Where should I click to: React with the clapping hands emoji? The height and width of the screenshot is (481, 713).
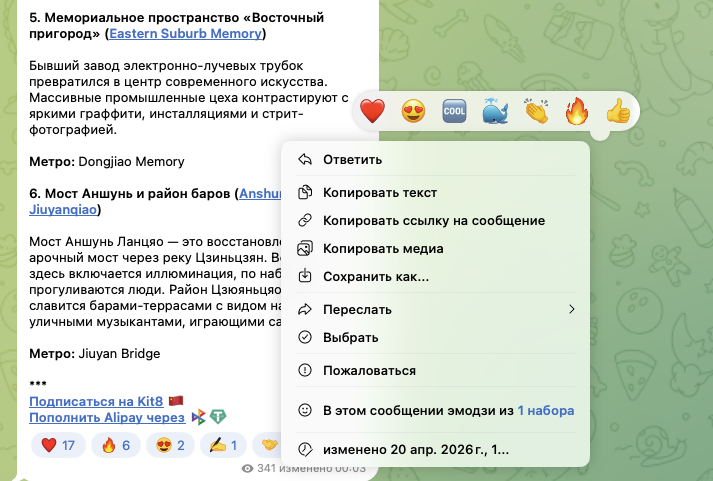click(537, 112)
